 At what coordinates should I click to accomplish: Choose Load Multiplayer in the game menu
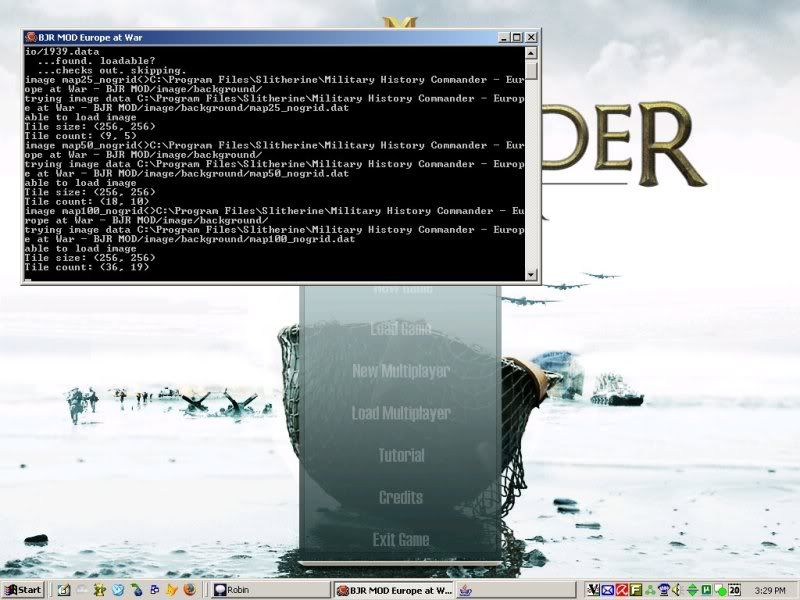(x=401, y=413)
